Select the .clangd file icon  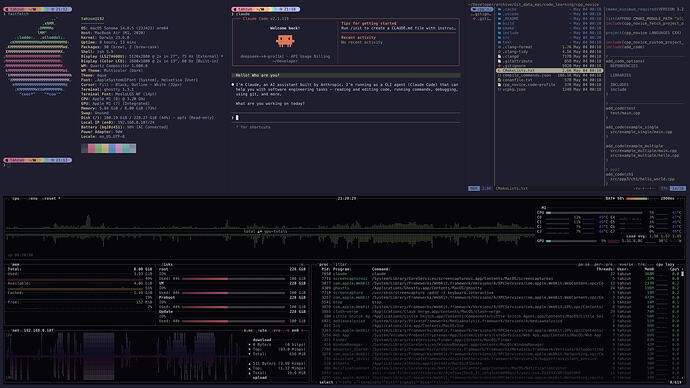point(499,56)
